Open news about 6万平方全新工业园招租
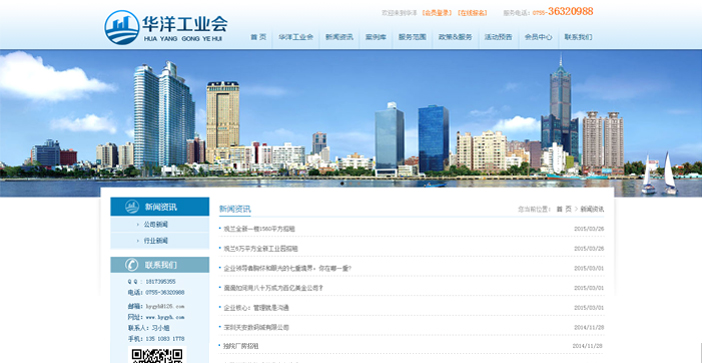The width and height of the screenshot is (702, 363). pyautogui.click(x=261, y=248)
